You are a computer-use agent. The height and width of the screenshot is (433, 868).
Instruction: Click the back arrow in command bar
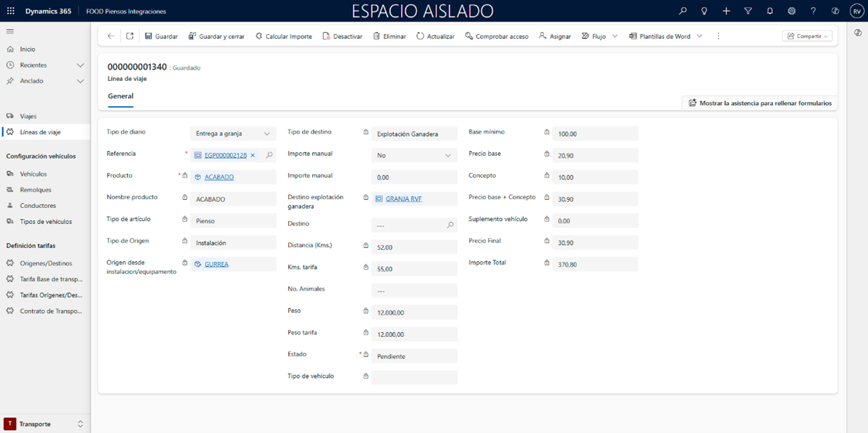click(x=111, y=36)
